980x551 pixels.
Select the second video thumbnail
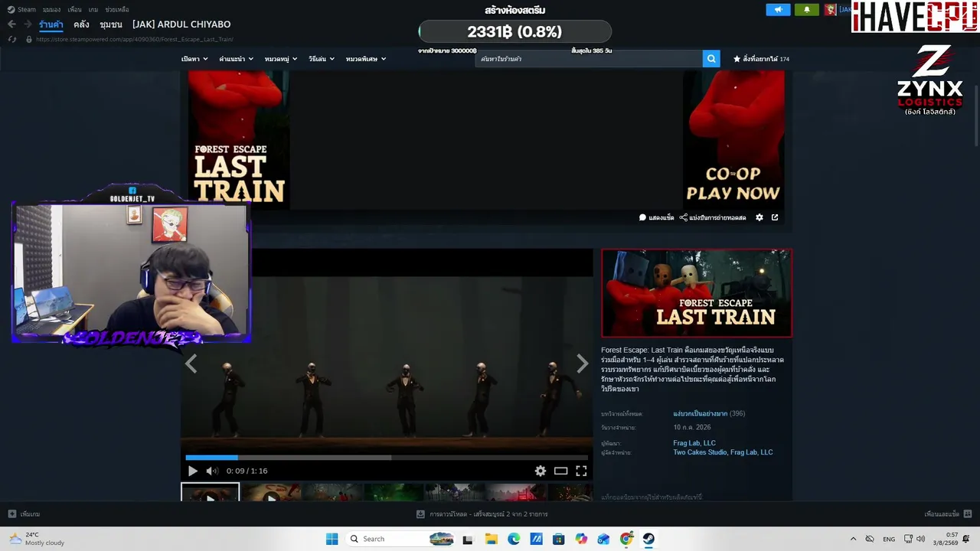tap(271, 492)
